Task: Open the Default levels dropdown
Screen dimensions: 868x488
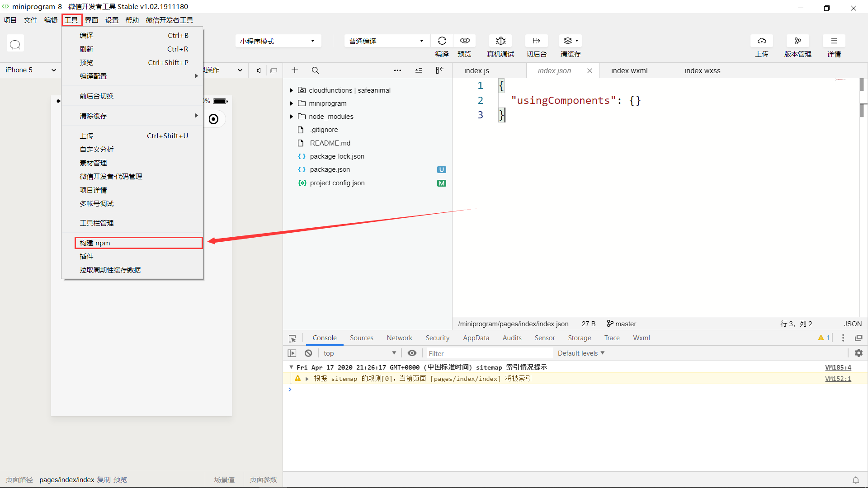Action: (x=581, y=353)
